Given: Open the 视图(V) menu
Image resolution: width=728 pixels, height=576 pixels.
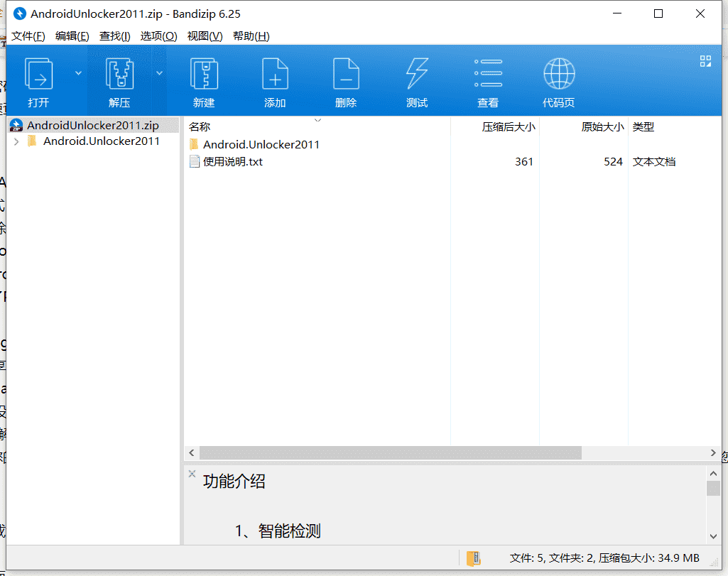Looking at the screenshot, I should tap(205, 36).
